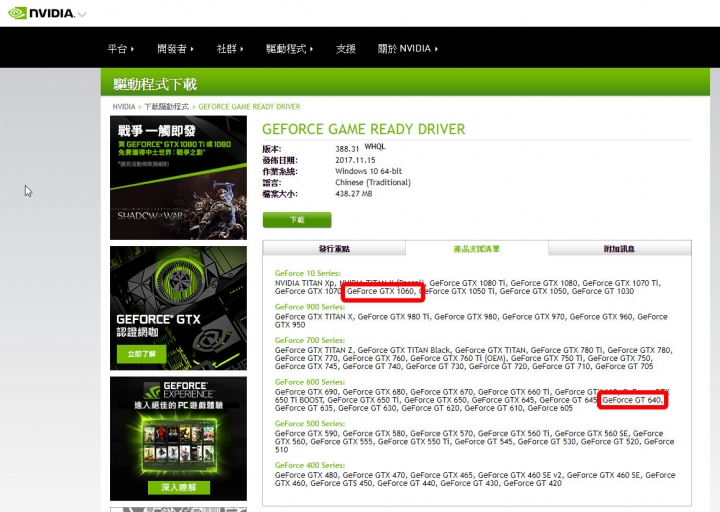Click the 下載驅動程式 breadcrumb link
Viewport: 720px width, 512px height.
166,107
